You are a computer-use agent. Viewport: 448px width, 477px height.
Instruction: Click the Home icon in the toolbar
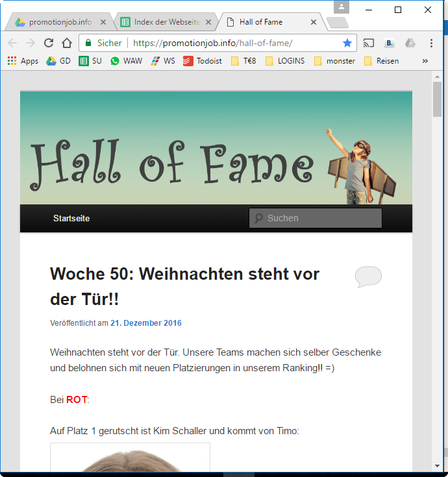click(x=67, y=43)
